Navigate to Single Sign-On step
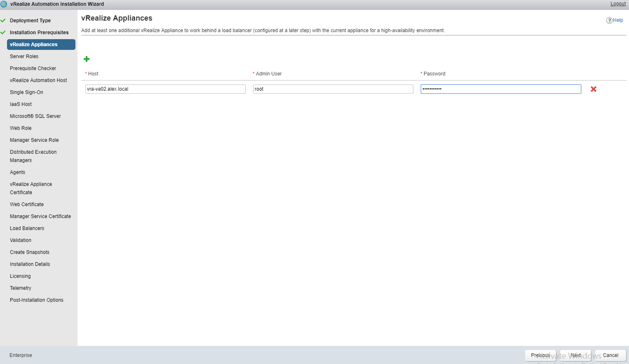Image resolution: width=629 pixels, height=364 pixels. point(26,92)
